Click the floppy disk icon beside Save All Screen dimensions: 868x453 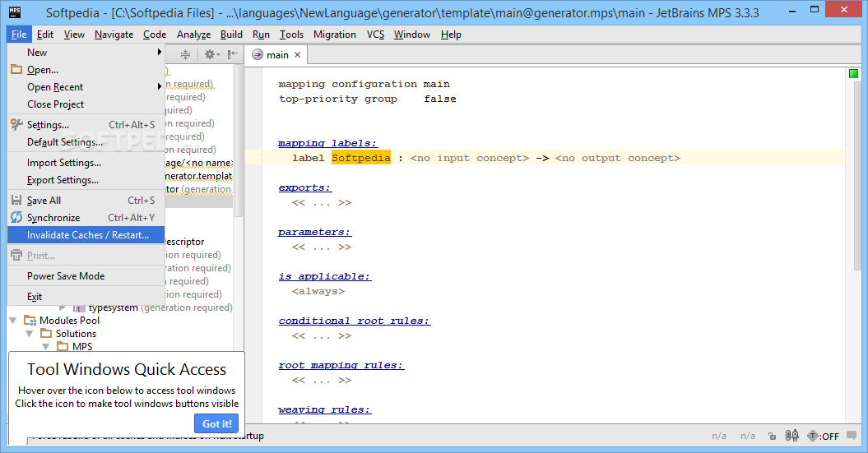click(16, 201)
